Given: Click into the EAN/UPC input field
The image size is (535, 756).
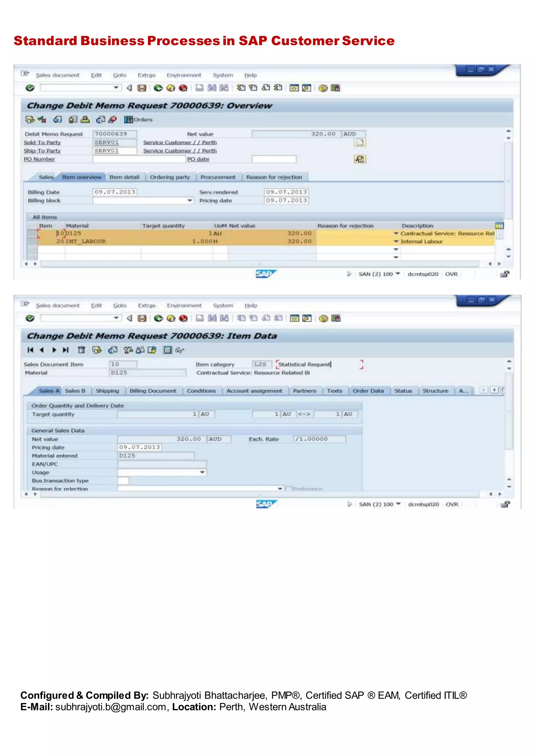Looking at the screenshot, I should pos(162,464).
